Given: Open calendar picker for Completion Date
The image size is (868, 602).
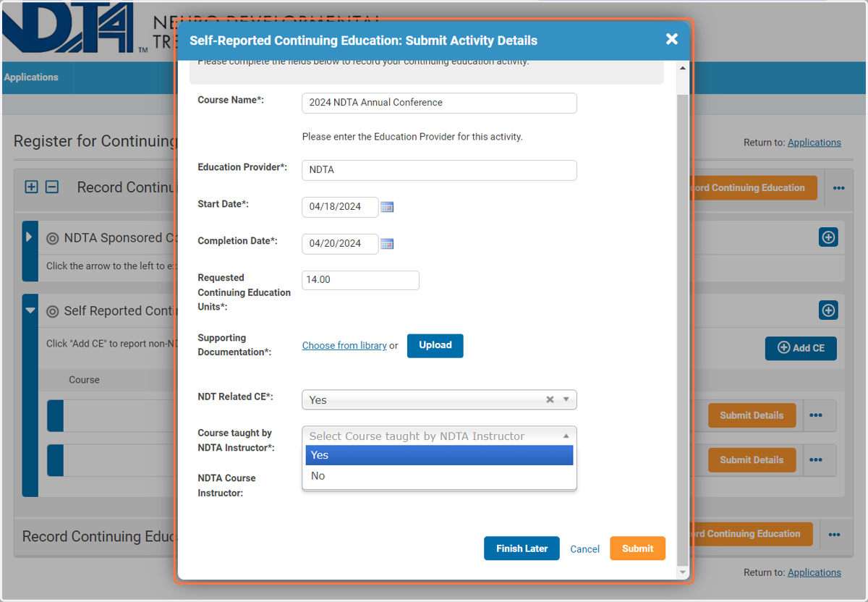Looking at the screenshot, I should click(387, 244).
